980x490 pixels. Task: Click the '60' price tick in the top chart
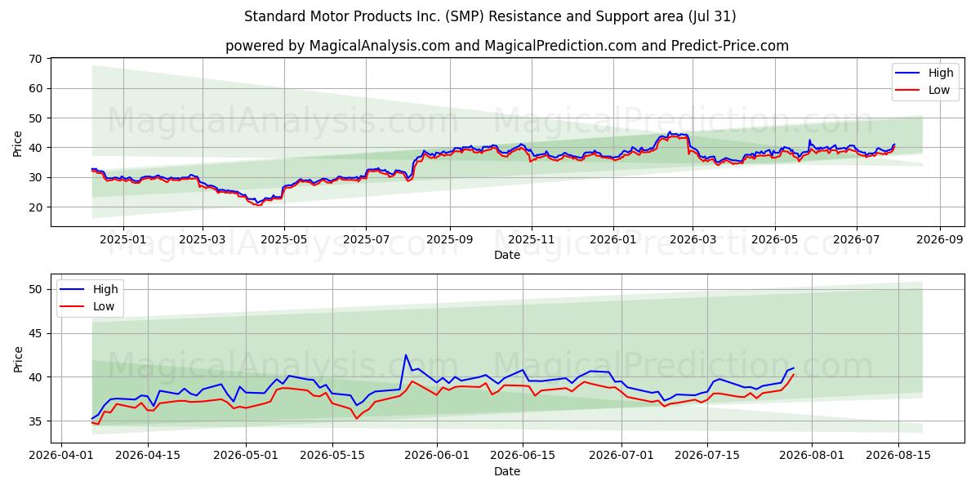click(x=36, y=88)
